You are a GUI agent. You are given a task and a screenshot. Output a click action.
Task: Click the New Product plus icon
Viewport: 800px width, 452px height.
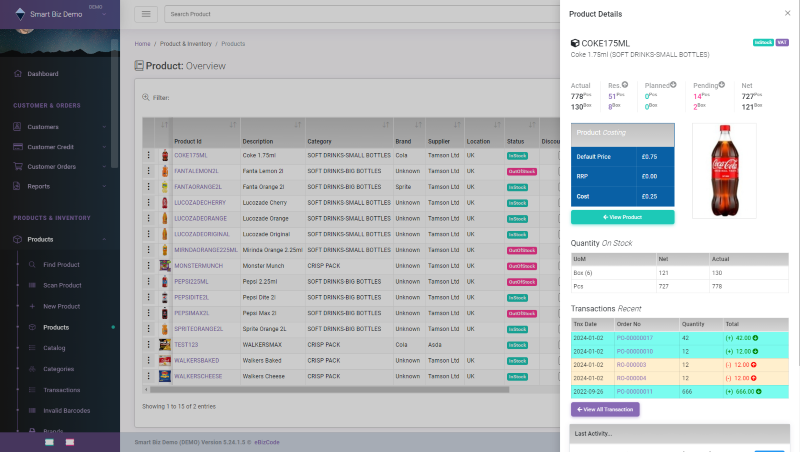(32, 306)
